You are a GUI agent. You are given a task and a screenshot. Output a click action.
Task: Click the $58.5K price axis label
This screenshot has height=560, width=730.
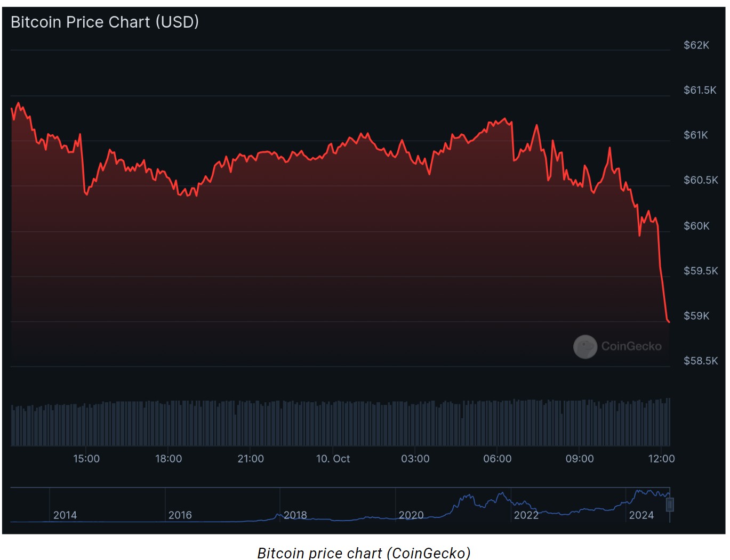(701, 361)
